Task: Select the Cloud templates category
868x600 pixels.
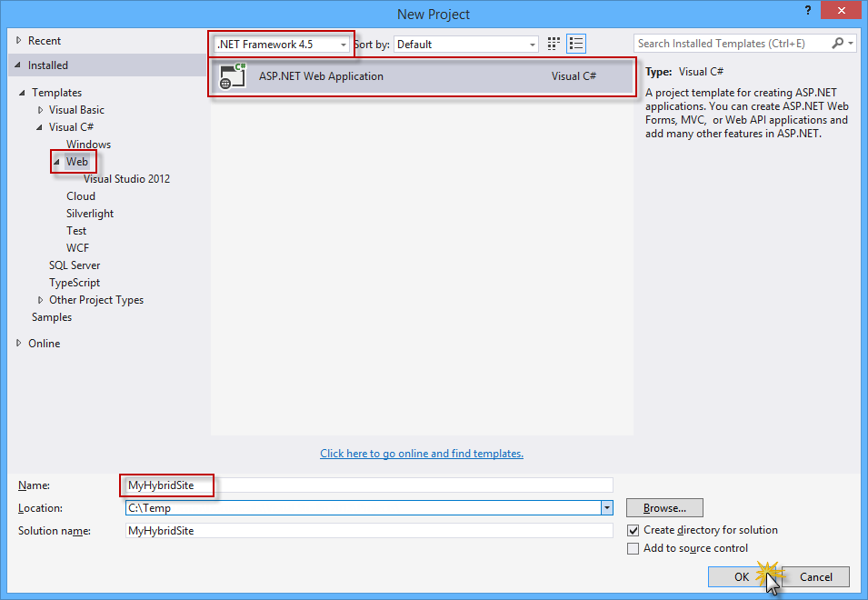Action: (80, 195)
